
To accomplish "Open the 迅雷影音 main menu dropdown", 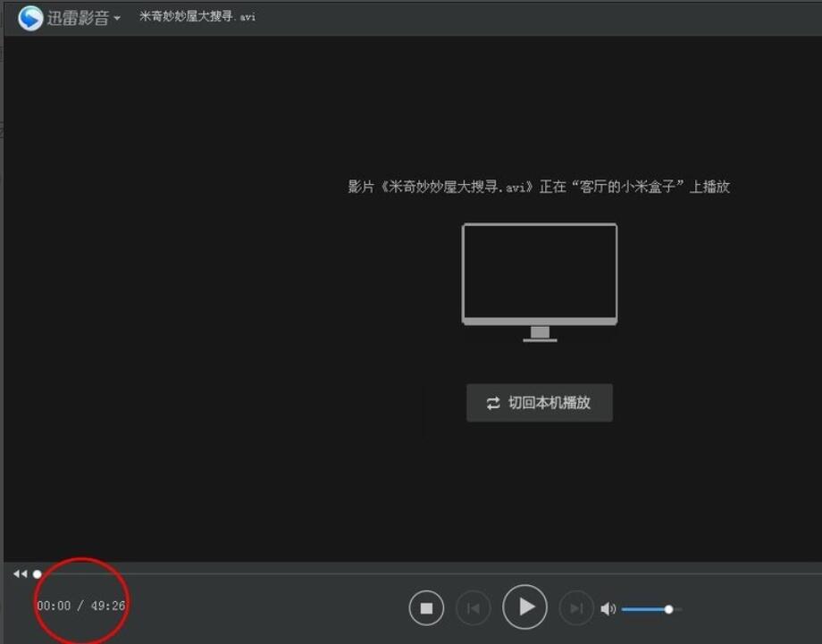I will click(x=83, y=18).
